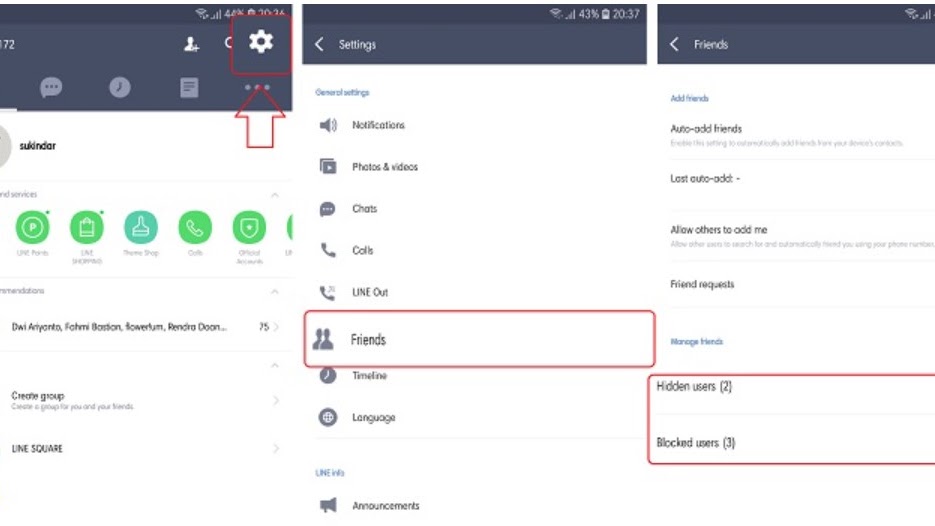
Task: Open friend recommendations row with Dwi Ariyanto
Action: [146, 327]
